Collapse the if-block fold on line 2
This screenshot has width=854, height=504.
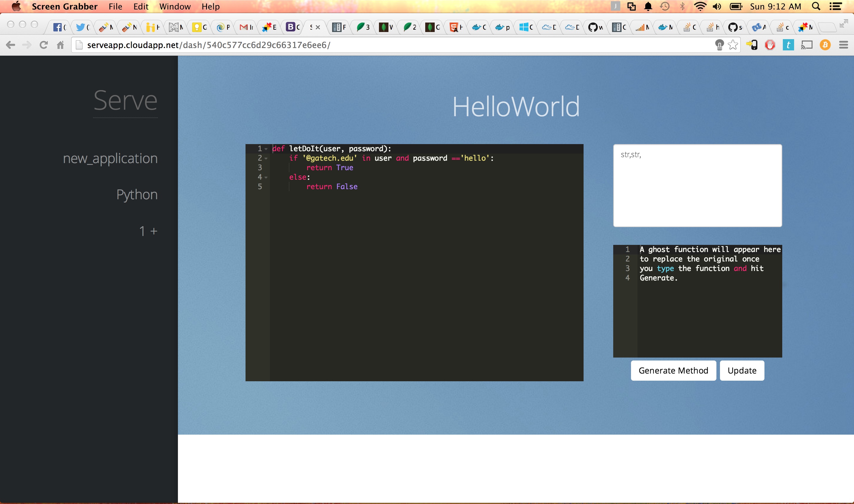point(266,159)
